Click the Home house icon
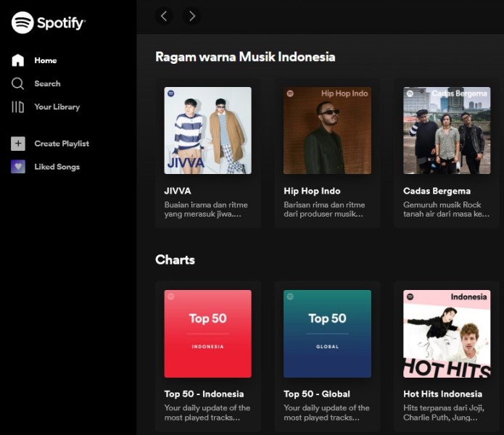 (x=17, y=60)
